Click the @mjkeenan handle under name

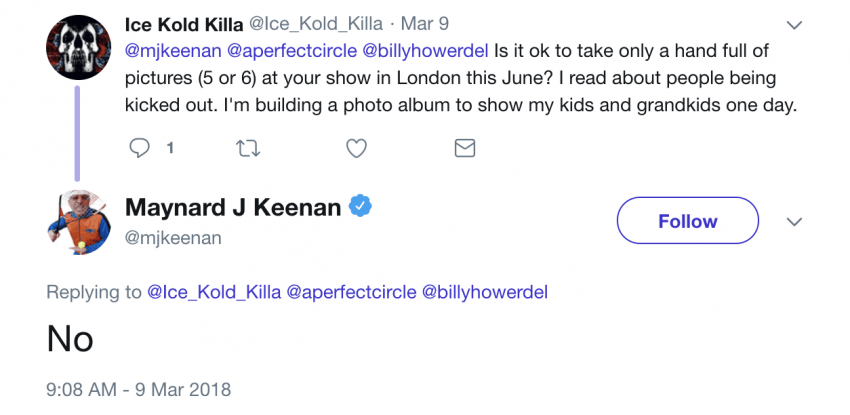pos(173,237)
